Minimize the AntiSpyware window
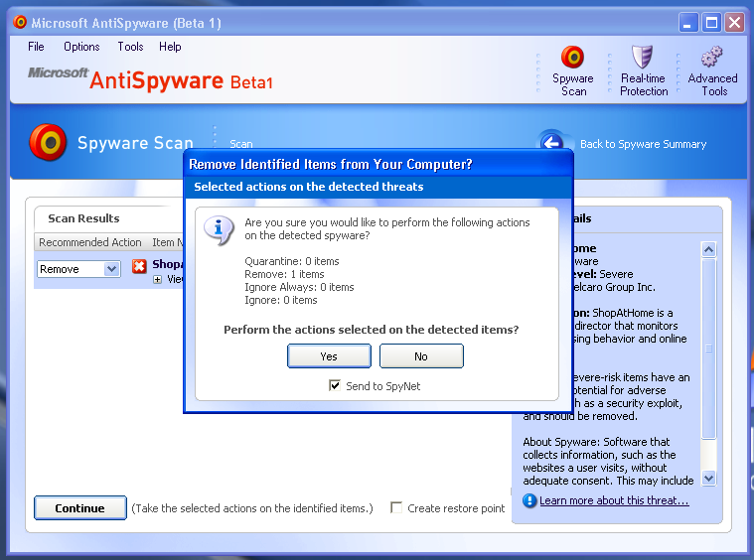The height and width of the screenshot is (560, 754). 688,23
